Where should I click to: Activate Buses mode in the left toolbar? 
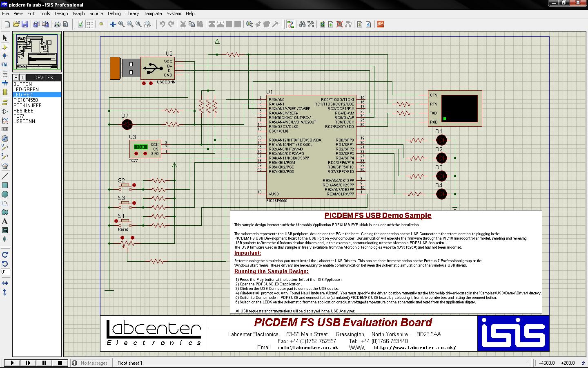[x=5, y=81]
